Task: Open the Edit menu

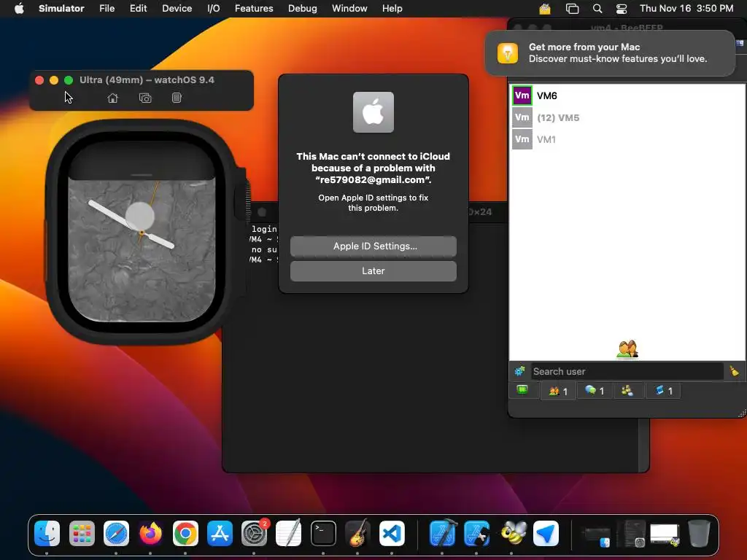Action: click(138, 9)
